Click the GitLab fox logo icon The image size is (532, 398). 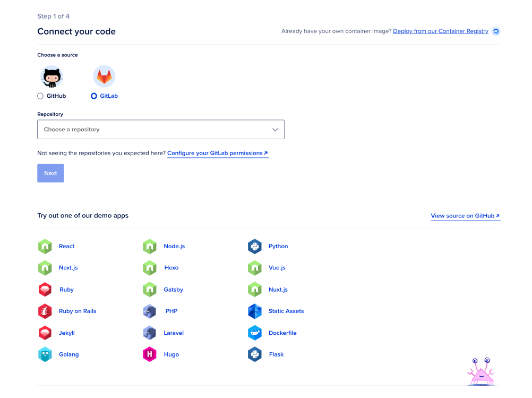point(104,78)
